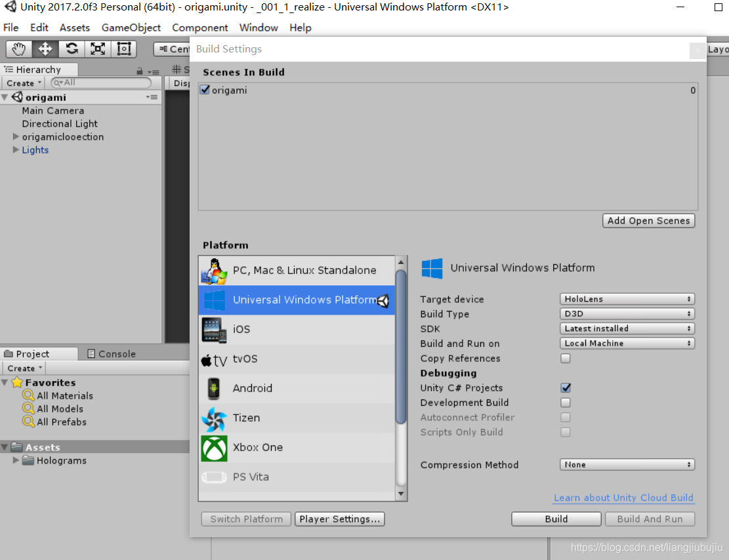Click the Add Open Scenes button
This screenshot has height=560, width=729.
(x=648, y=221)
